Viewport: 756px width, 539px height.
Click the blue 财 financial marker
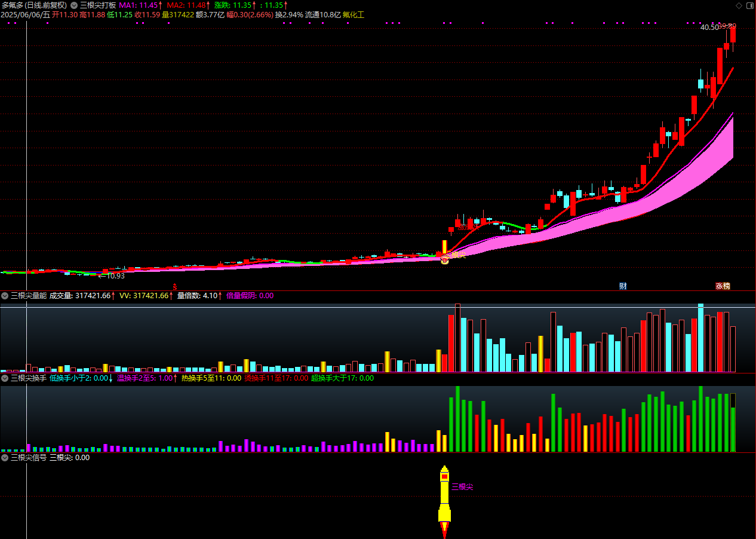coord(623,286)
